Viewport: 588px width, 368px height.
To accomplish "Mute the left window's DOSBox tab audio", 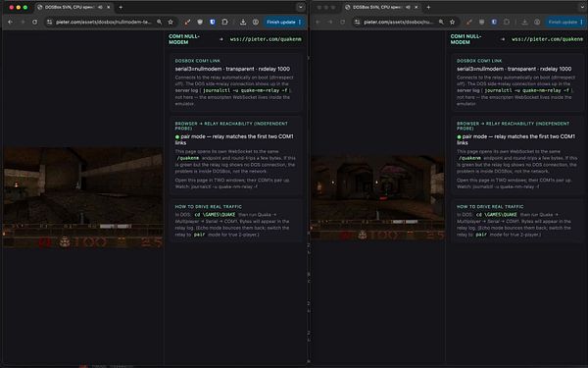I will click(100, 7).
